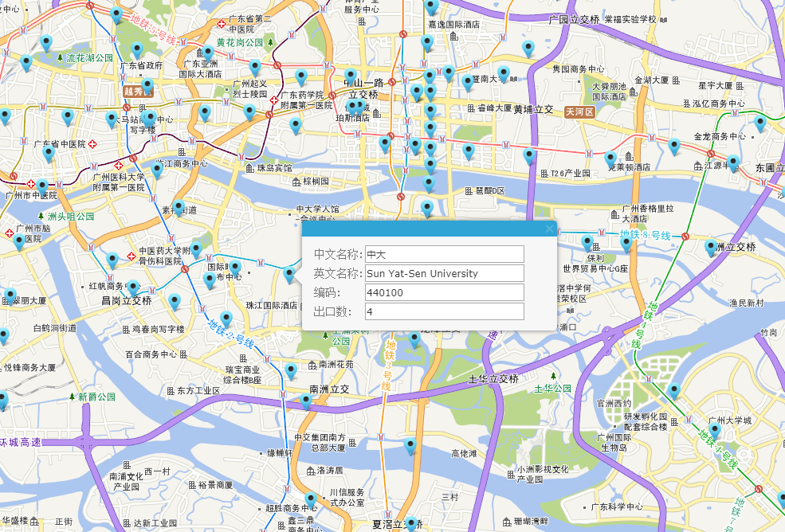The image size is (785, 532).
Task: Click the marker near 瑞宝商业综合楼
Action: (291, 372)
